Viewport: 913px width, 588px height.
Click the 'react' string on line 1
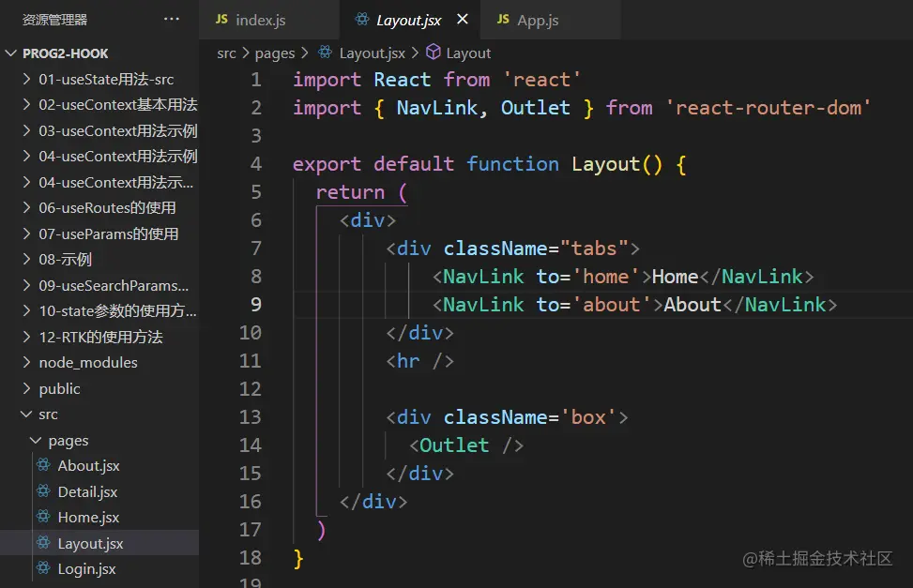tap(542, 80)
